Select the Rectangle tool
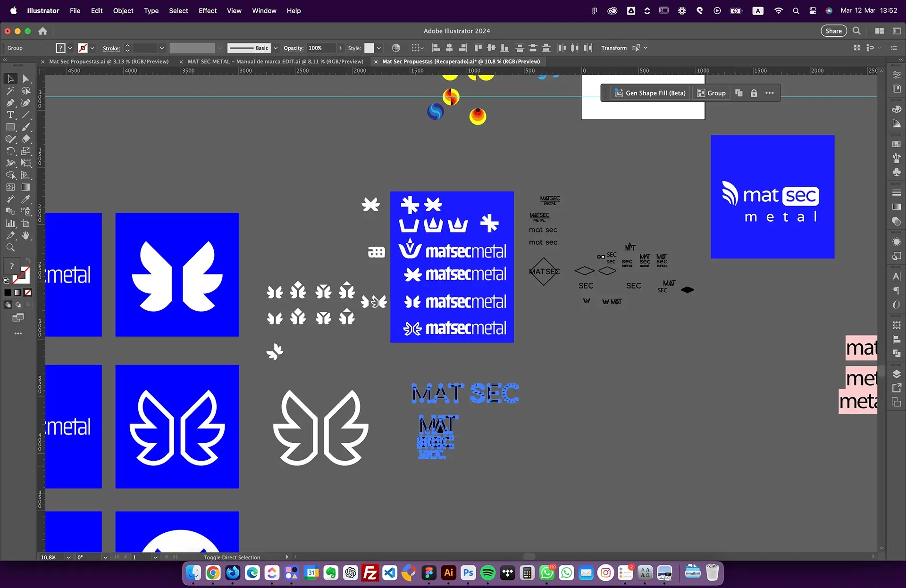 [10, 127]
